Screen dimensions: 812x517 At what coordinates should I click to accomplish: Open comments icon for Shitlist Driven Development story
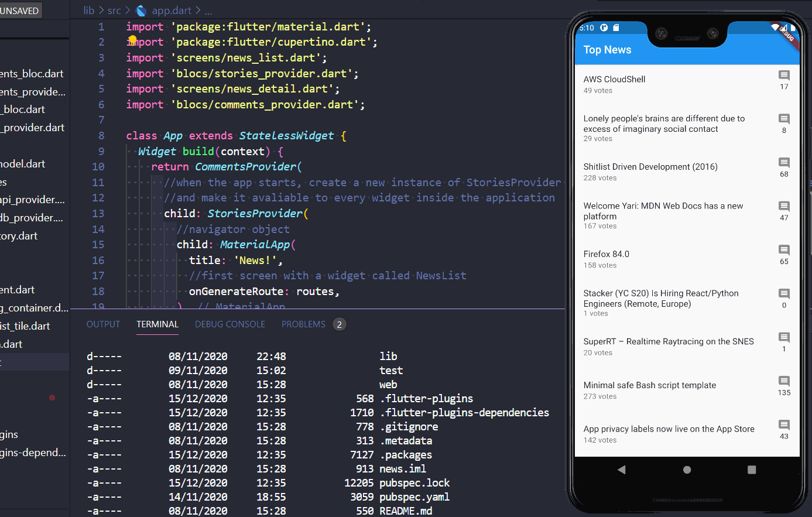pyautogui.click(x=784, y=162)
